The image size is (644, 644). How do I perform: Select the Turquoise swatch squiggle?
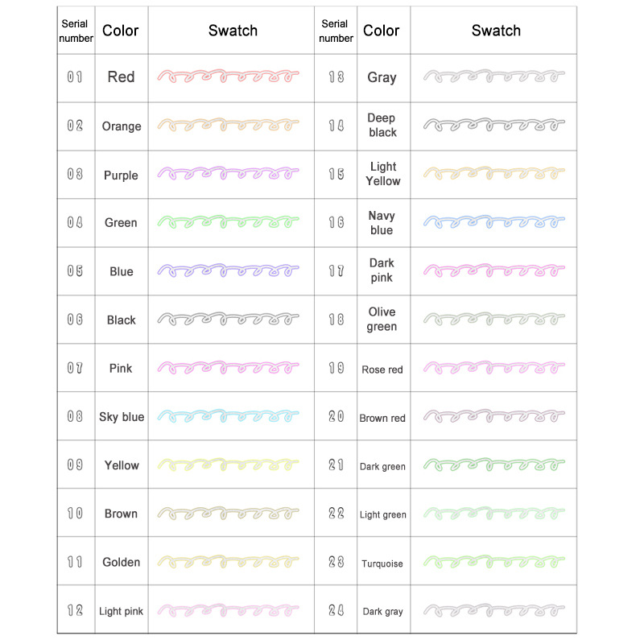tap(493, 563)
